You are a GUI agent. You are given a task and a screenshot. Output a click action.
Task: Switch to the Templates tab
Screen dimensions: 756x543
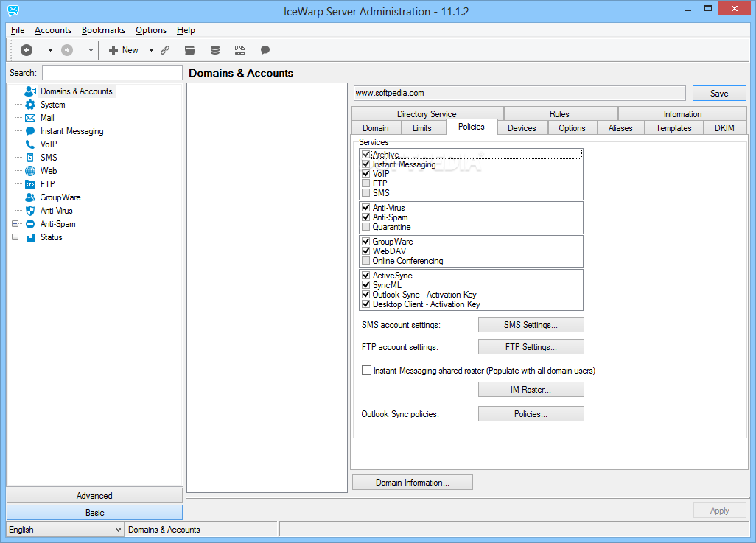pos(673,127)
